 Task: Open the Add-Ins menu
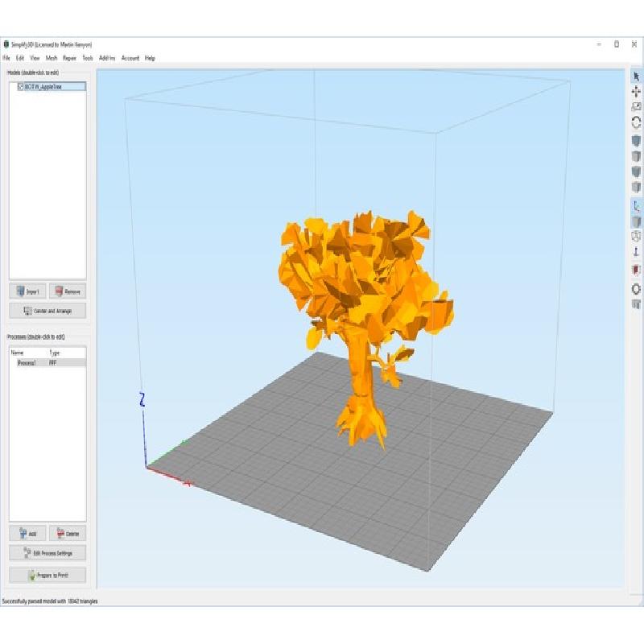107,58
